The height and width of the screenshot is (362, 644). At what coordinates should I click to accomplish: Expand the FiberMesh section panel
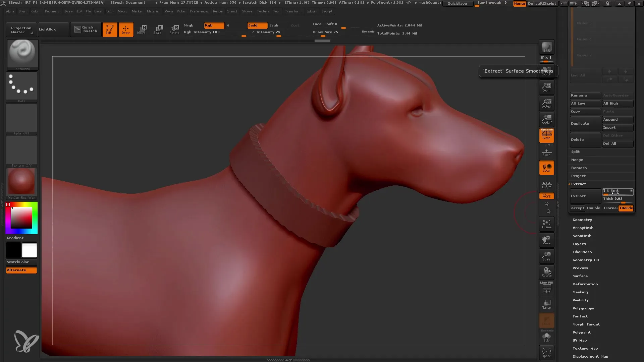point(582,251)
